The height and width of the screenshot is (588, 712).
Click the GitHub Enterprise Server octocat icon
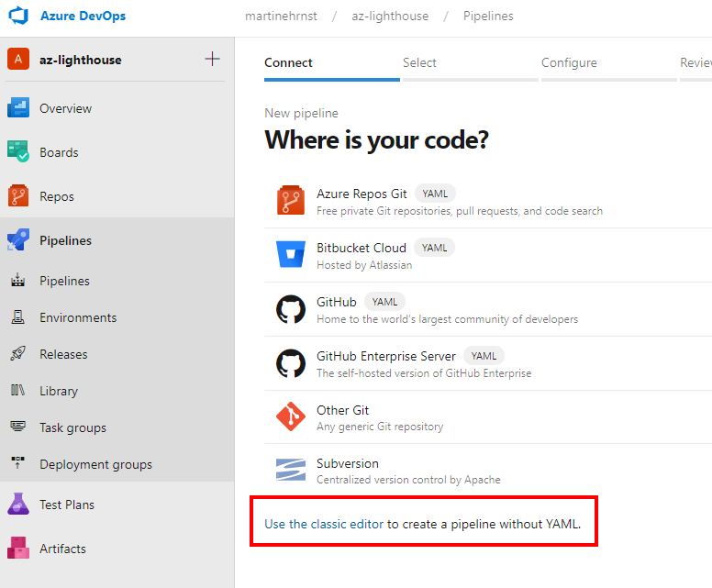pos(291,363)
